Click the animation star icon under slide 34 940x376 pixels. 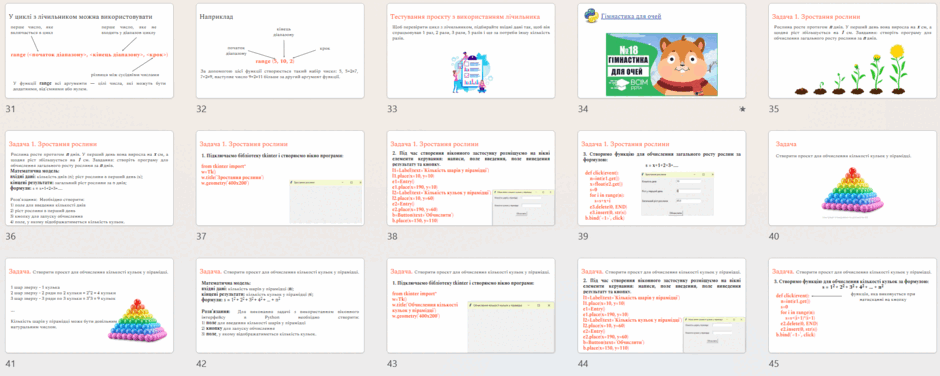pyautogui.click(x=742, y=109)
